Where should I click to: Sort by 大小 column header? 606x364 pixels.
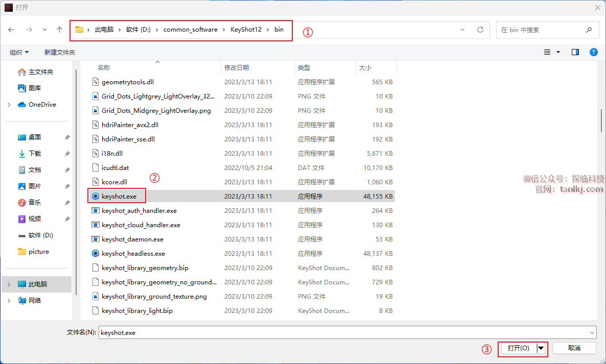click(365, 67)
